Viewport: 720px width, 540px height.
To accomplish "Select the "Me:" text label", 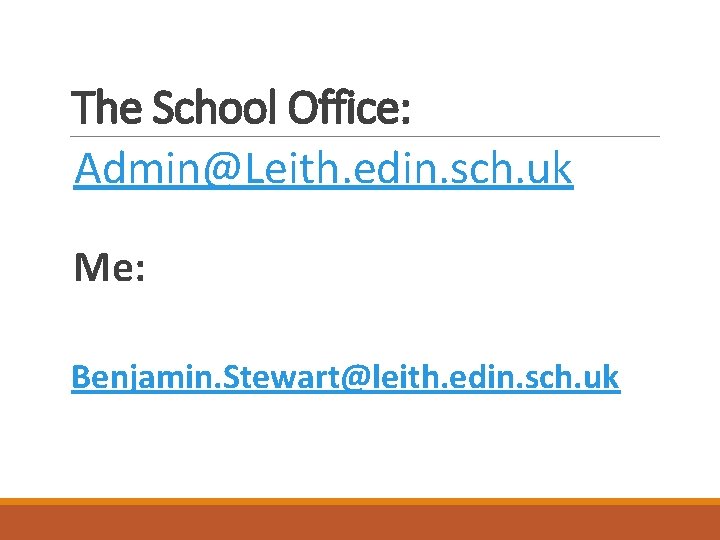I will click(110, 267).
